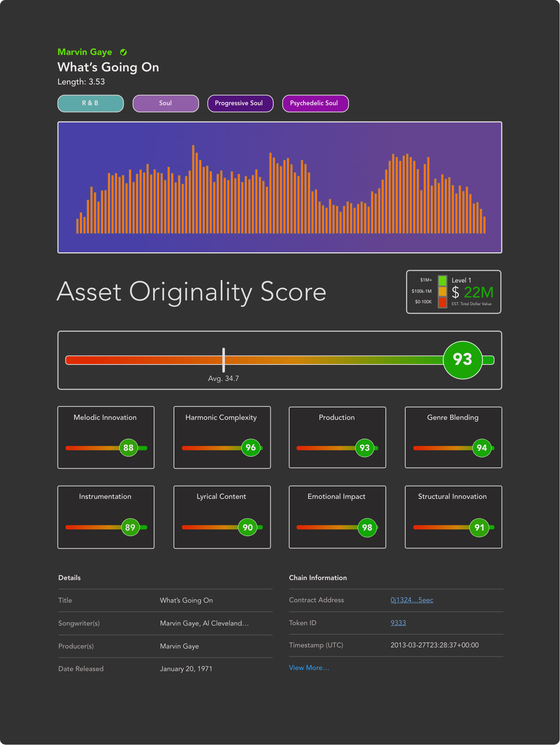The height and width of the screenshot is (745, 560).
Task: Click the Melodic Innovation 88 score knob
Action: coord(128,448)
